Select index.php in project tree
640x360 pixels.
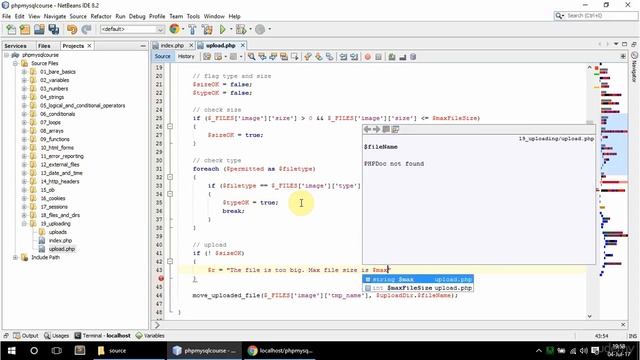coord(60,240)
